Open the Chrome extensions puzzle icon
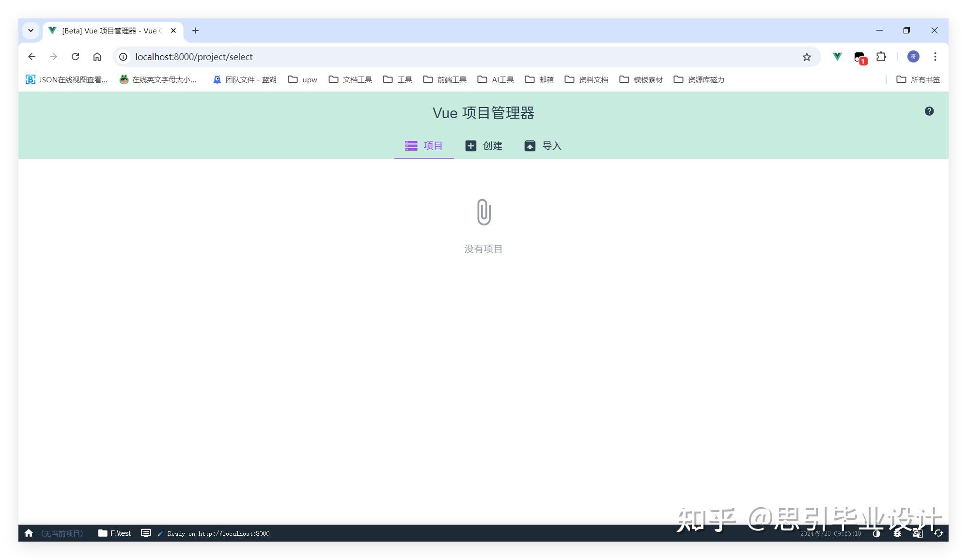This screenshot has width=967, height=560. (881, 57)
